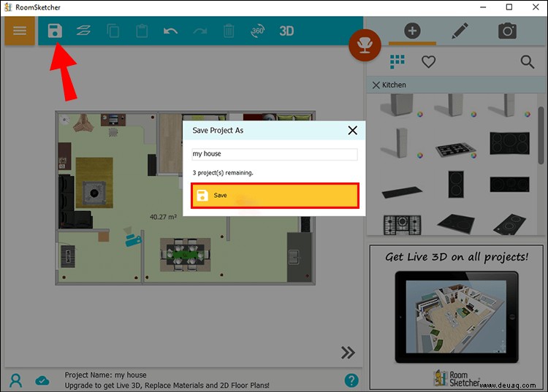Undo the last action
This screenshot has width=548, height=392.
pyautogui.click(x=170, y=31)
